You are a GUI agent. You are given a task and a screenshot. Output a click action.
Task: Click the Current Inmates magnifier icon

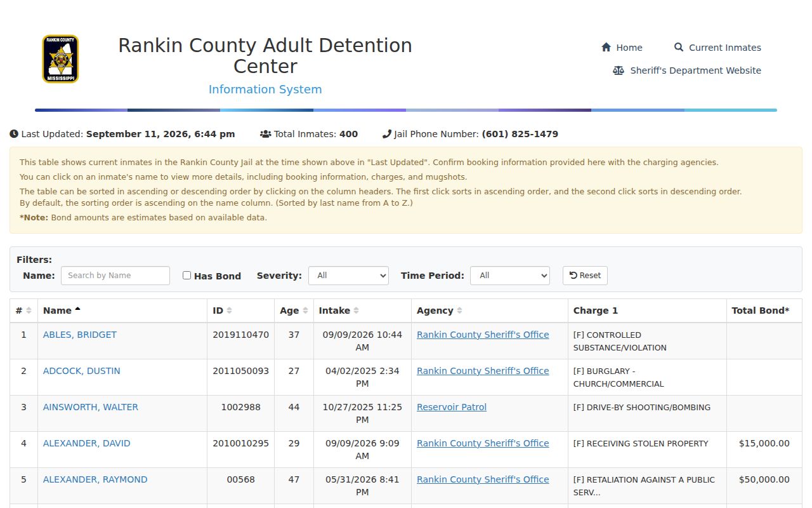(679, 48)
